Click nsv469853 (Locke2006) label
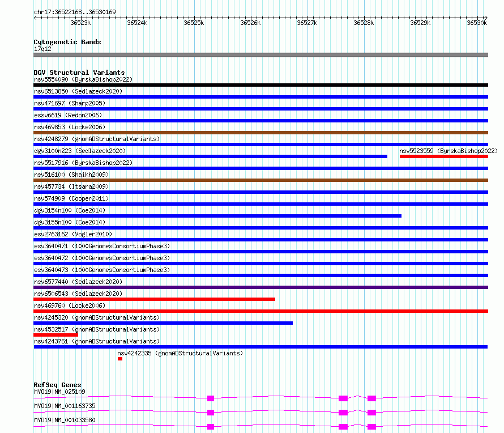 pyautogui.click(x=70, y=127)
